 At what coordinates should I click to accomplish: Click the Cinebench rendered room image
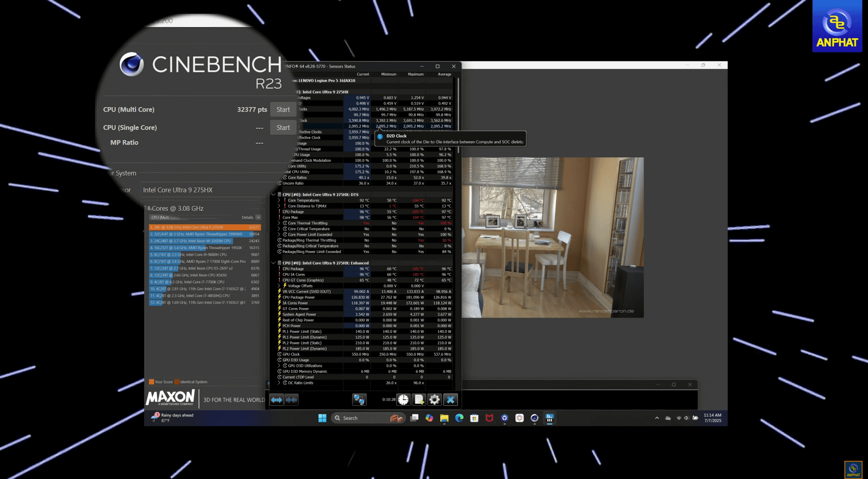click(x=553, y=237)
